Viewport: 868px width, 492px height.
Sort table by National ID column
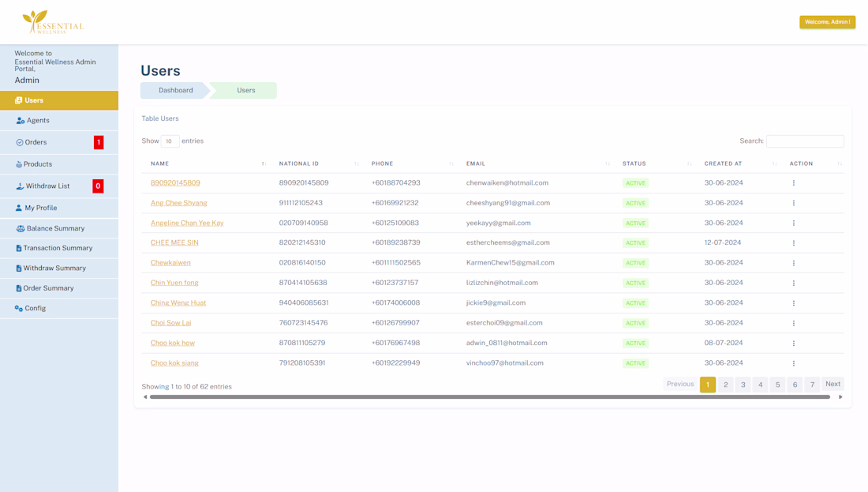[x=318, y=163]
